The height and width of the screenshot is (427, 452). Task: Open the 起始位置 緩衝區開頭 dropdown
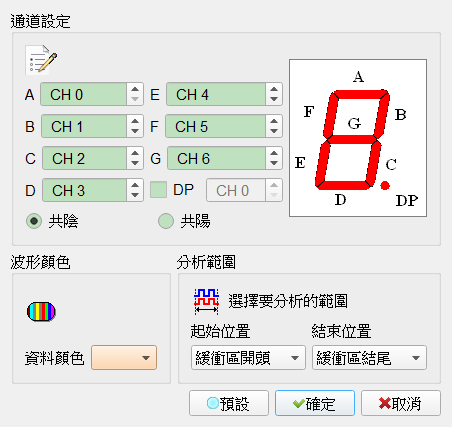[x=248, y=358]
